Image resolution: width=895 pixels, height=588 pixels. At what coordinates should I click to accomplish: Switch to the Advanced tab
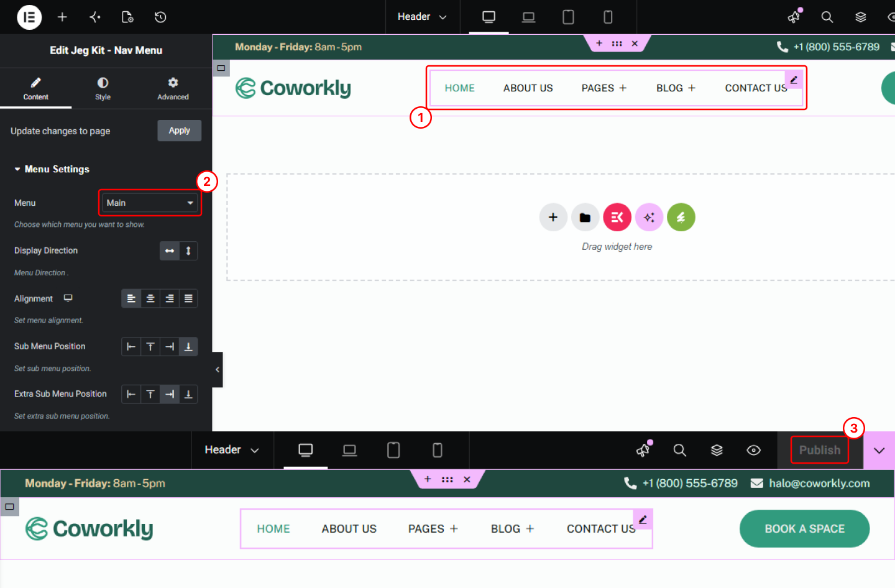(173, 88)
